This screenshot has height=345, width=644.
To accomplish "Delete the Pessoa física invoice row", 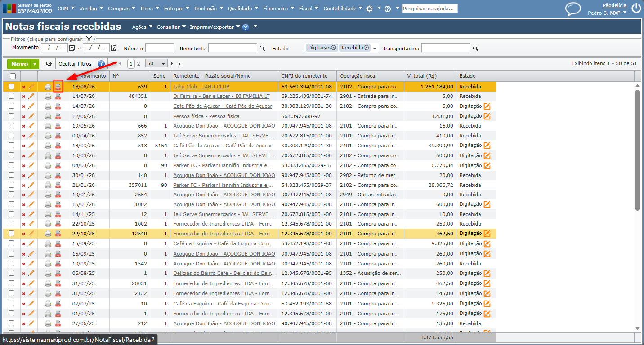I will (x=24, y=116).
